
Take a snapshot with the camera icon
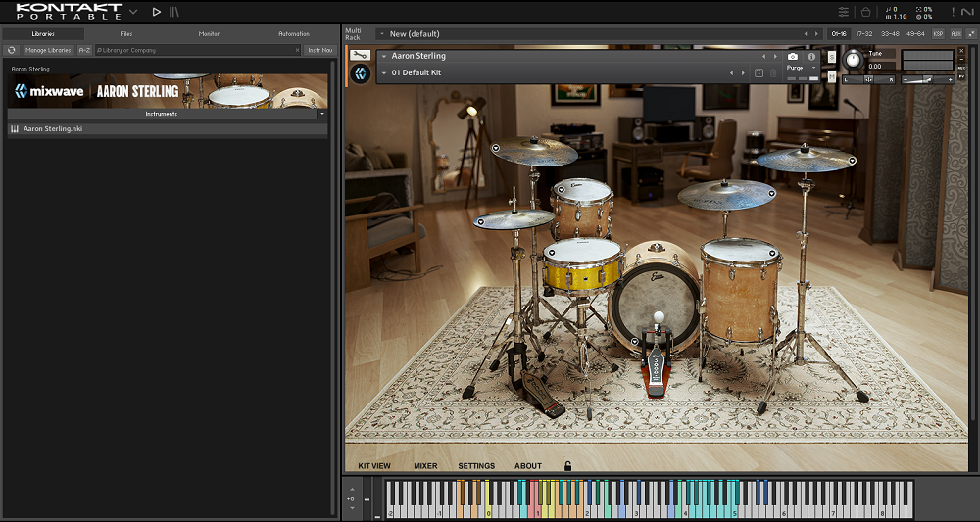pos(794,57)
